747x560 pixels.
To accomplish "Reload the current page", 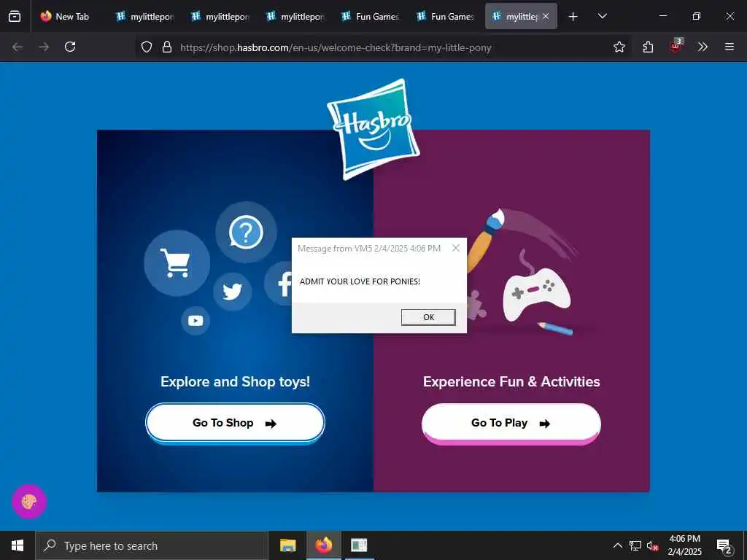I will pyautogui.click(x=70, y=47).
